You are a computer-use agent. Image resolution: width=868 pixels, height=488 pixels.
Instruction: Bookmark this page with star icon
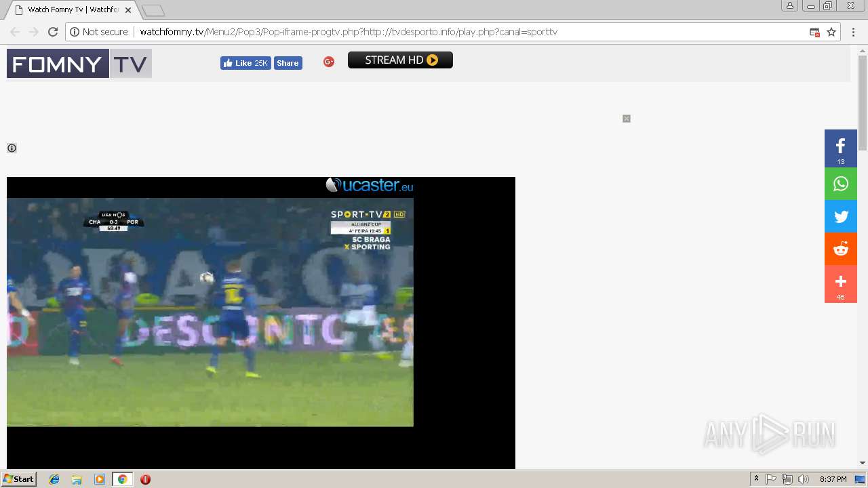(x=831, y=32)
